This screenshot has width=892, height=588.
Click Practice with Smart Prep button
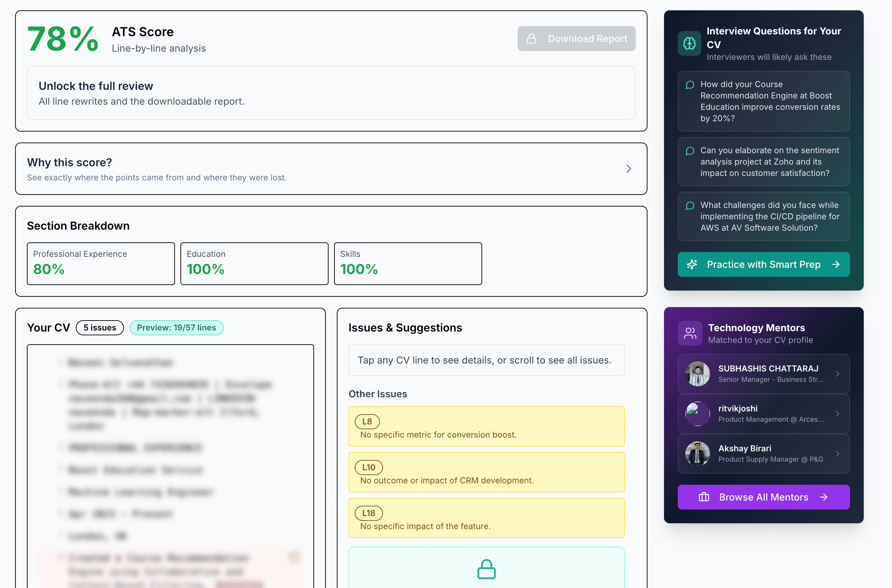coord(763,264)
